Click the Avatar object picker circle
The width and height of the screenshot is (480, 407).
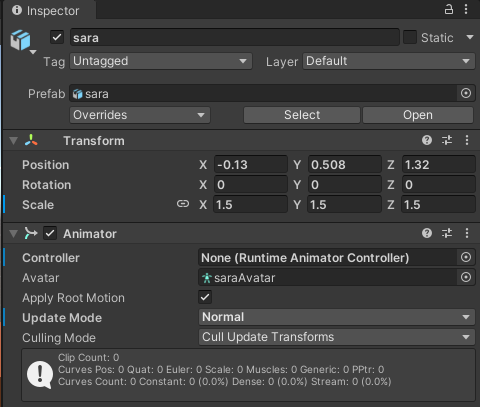466,277
